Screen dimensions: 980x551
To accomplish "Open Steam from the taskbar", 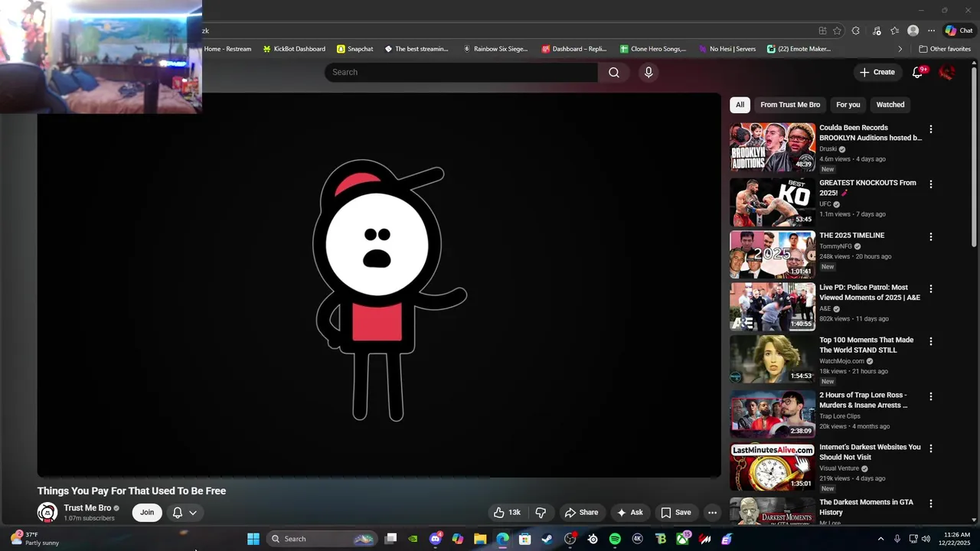I will [547, 539].
